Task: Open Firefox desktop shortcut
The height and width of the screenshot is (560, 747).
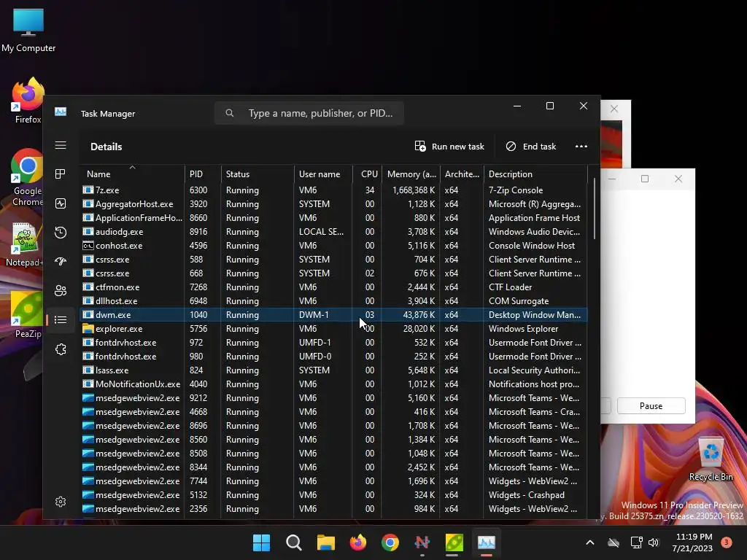Action: 28,101
